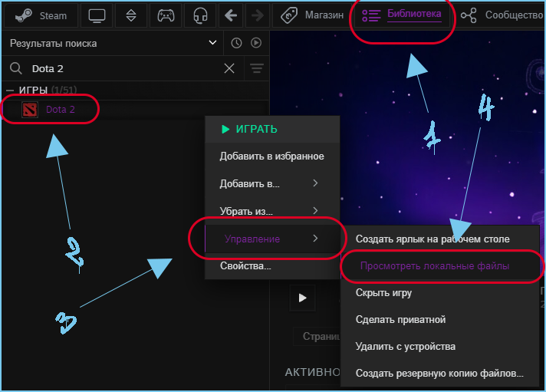The width and height of the screenshot is (546, 392).
Task: Clear the Dota 2 search text
Action: coord(229,68)
